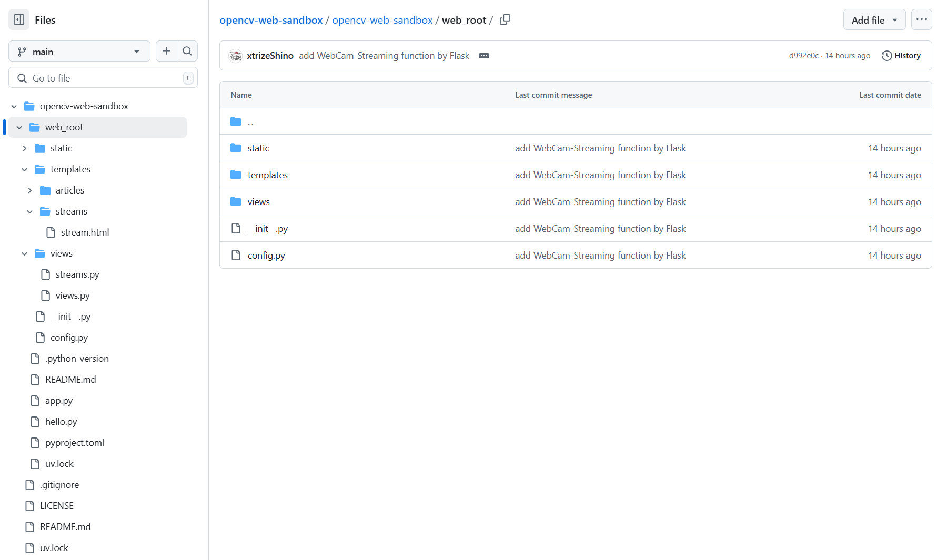Screen dimensions: 937x560
Task: Open config.py from the file list
Action: (266, 256)
